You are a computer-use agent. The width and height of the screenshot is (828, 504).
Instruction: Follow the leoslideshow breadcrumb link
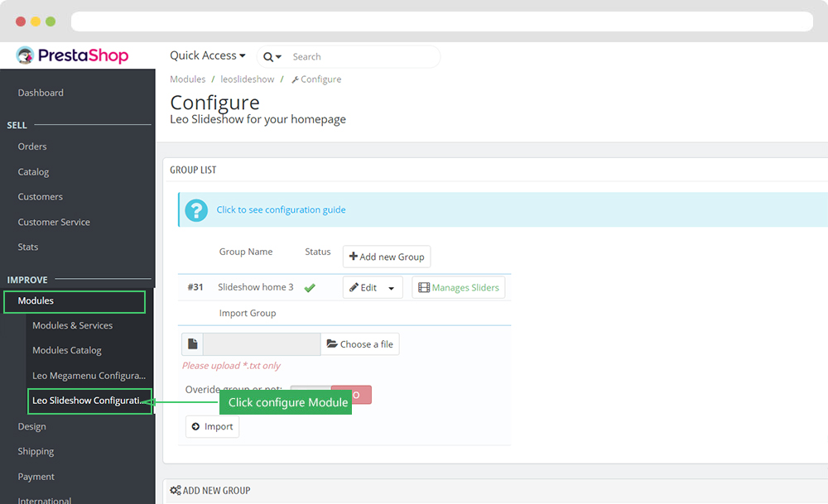pyautogui.click(x=247, y=79)
